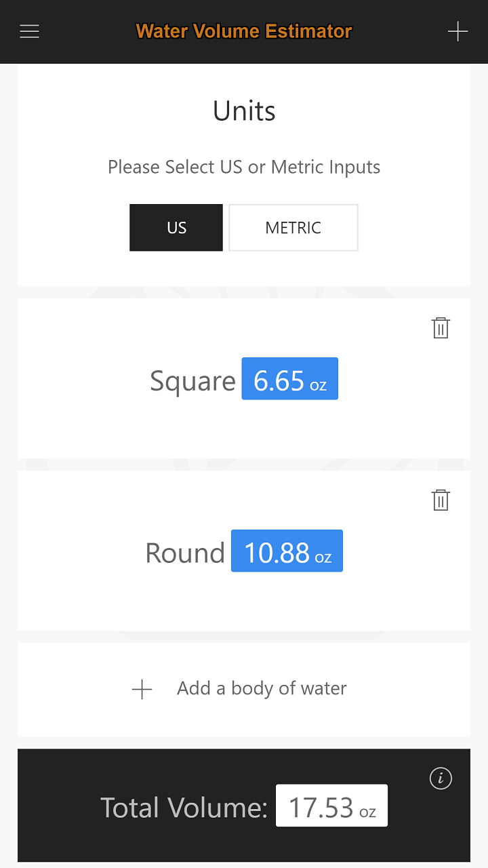Tap plus icon beside Add a body
The width and height of the screenshot is (488, 868).
(x=142, y=690)
